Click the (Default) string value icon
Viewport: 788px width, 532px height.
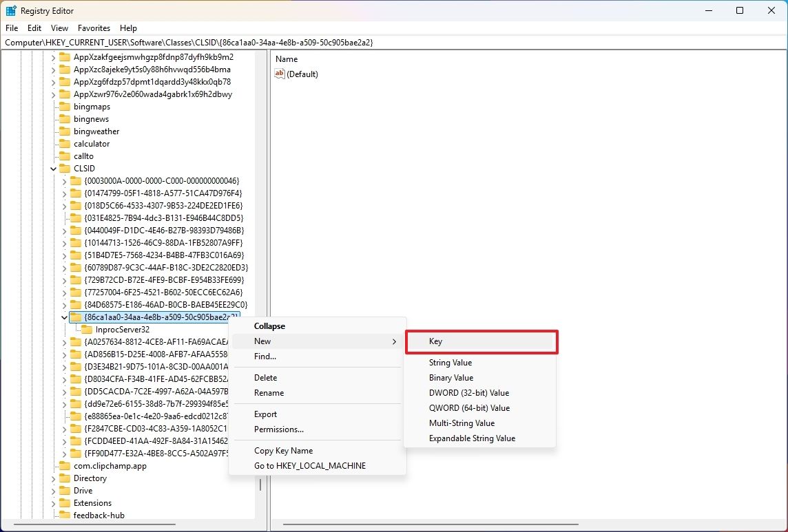(279, 74)
